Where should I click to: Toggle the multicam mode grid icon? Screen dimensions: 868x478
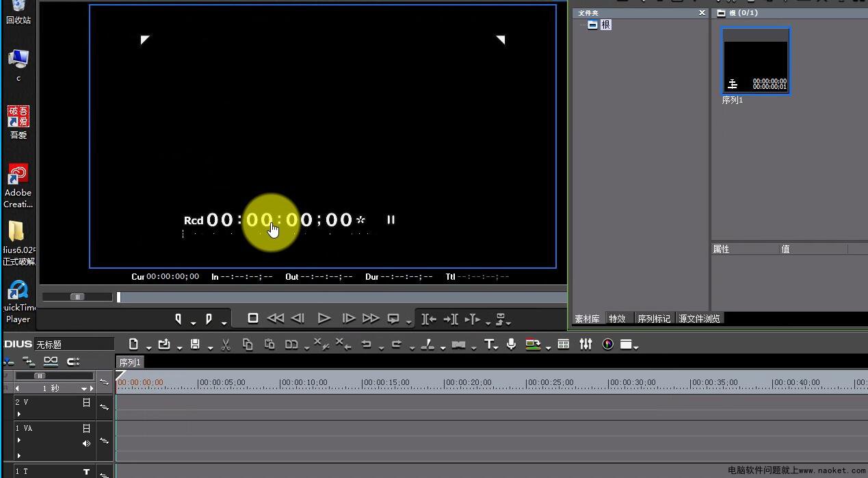pos(564,344)
